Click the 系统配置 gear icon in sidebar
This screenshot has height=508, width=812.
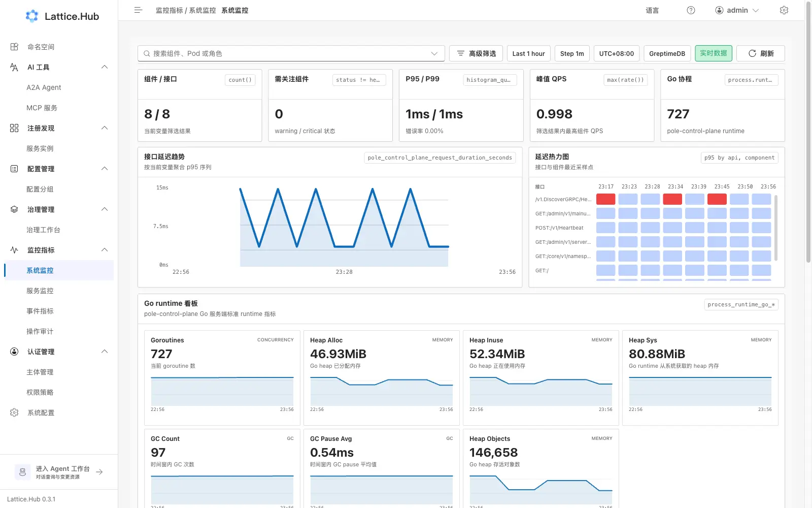pyautogui.click(x=14, y=412)
